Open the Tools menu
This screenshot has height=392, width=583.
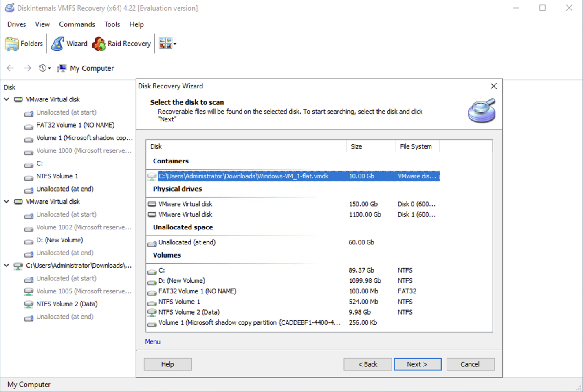[112, 24]
